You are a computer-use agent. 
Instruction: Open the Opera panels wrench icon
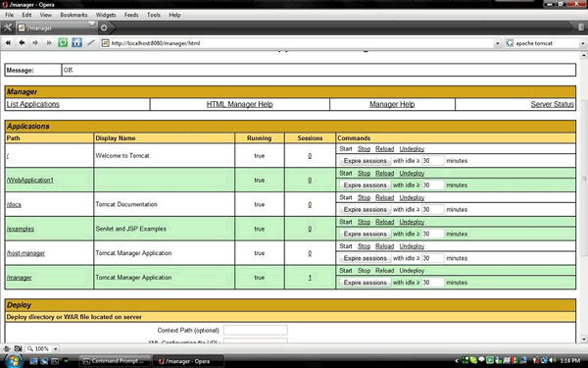tap(8, 27)
